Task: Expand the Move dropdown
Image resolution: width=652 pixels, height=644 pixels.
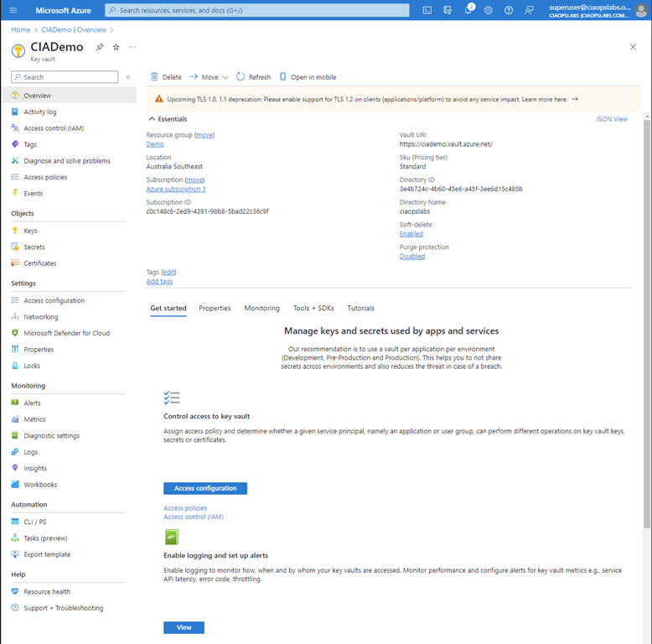Action: pyautogui.click(x=209, y=77)
